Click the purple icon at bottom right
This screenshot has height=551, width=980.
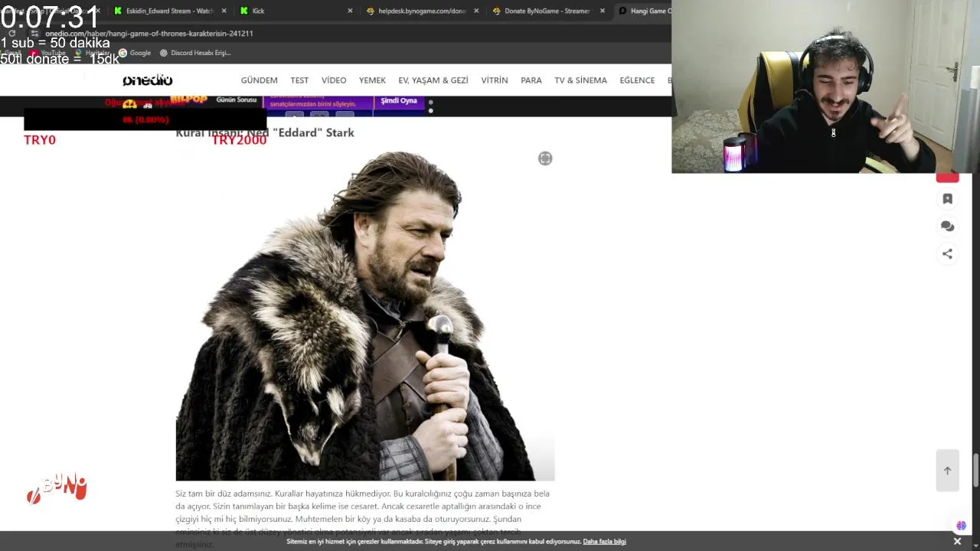pos(962,526)
